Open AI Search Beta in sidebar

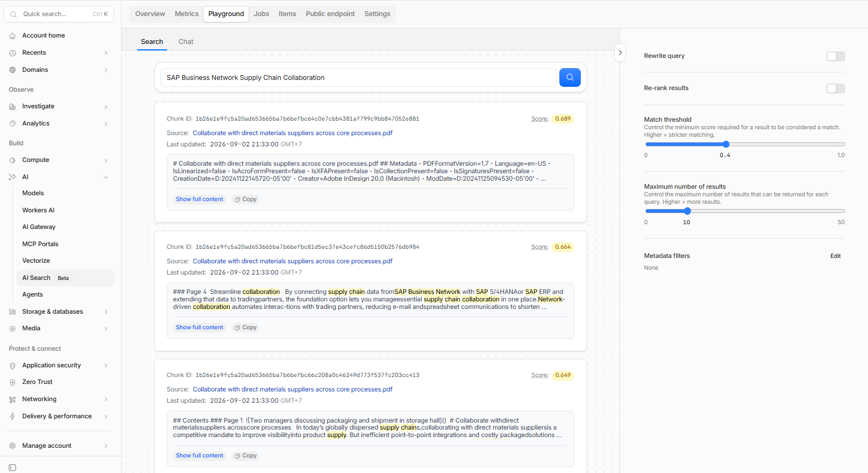coord(65,278)
